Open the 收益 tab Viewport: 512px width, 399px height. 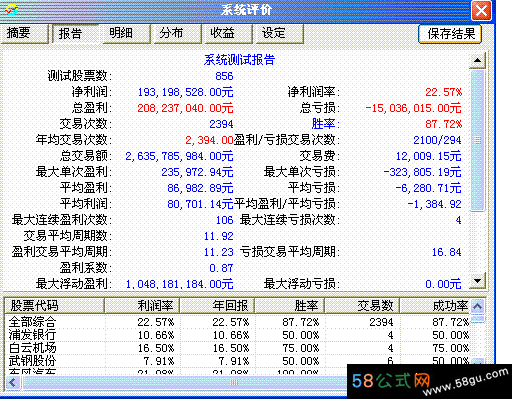click(x=228, y=33)
